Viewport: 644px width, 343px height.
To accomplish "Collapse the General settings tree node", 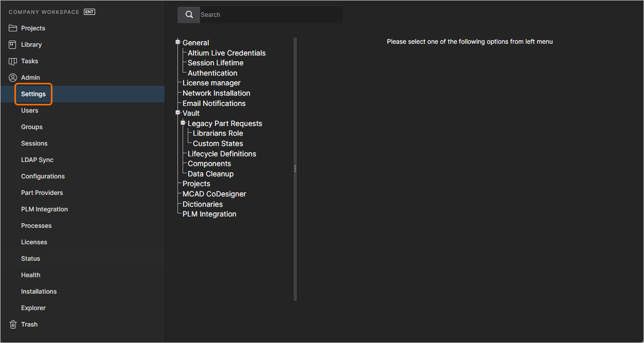I will (177, 41).
